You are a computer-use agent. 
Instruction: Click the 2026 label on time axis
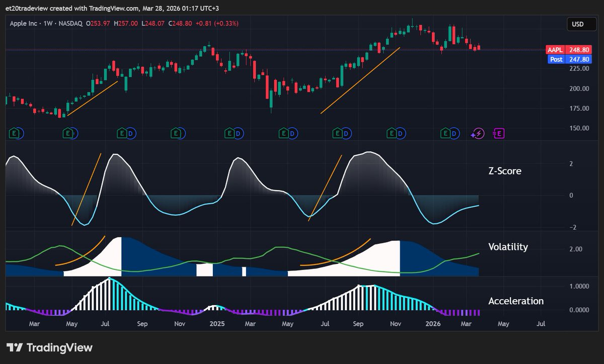tap(432, 324)
